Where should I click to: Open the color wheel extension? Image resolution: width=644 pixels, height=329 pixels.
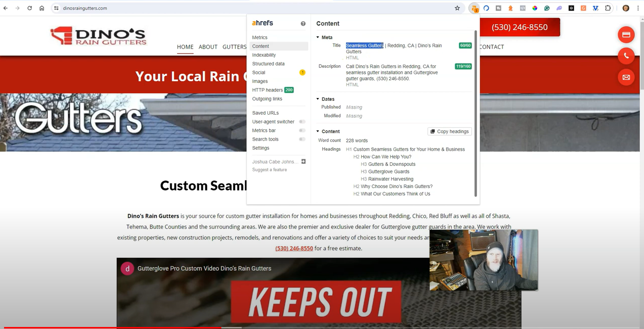pyautogui.click(x=535, y=8)
